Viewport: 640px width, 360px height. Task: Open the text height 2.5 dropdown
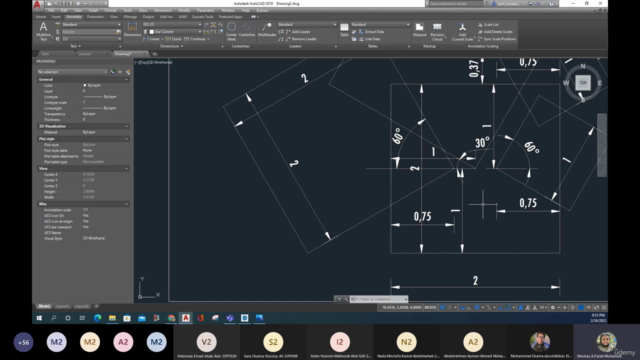point(91,39)
